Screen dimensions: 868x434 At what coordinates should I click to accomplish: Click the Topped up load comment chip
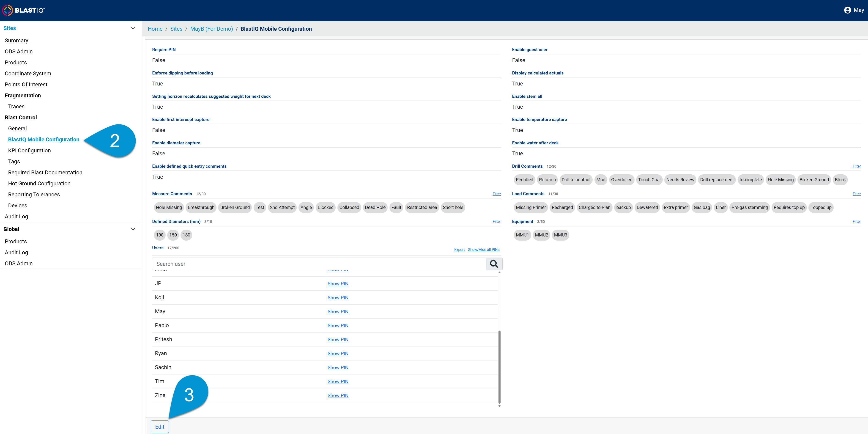pyautogui.click(x=821, y=208)
